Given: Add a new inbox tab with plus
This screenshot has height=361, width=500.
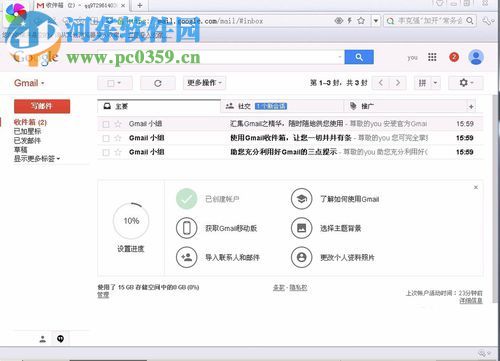Looking at the screenshot, I should pyautogui.click(x=471, y=107).
